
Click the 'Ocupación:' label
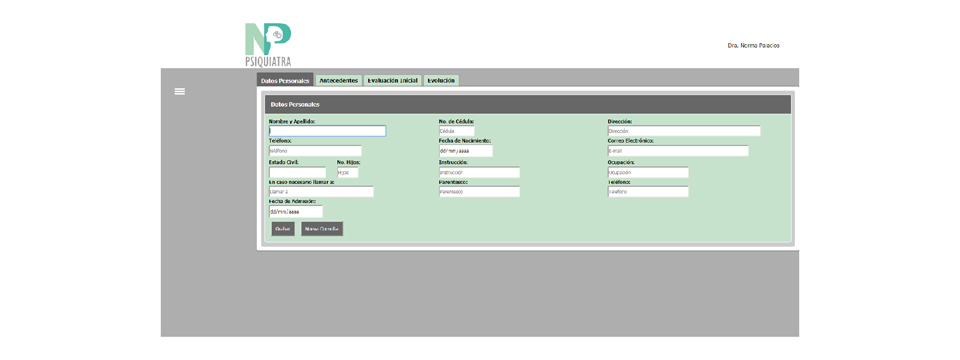[x=621, y=162]
